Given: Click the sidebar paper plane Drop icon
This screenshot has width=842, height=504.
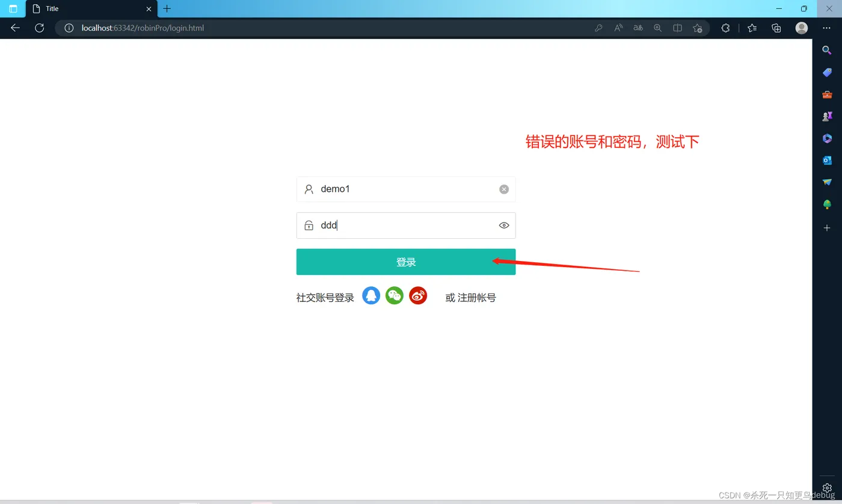Looking at the screenshot, I should [827, 182].
